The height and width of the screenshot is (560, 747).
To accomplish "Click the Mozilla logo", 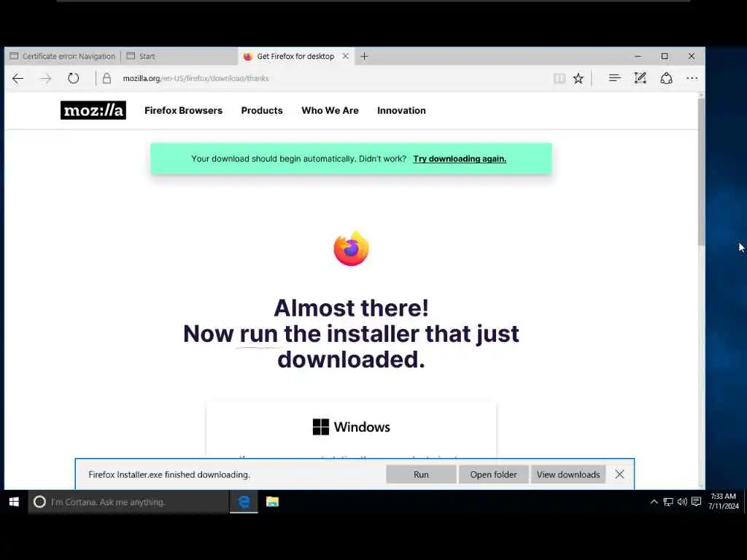I will pyautogui.click(x=93, y=110).
